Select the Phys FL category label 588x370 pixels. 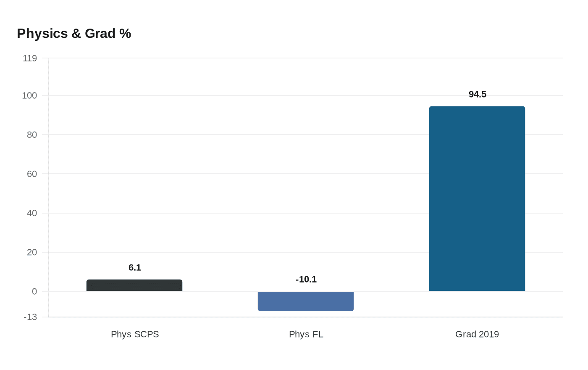tap(306, 334)
